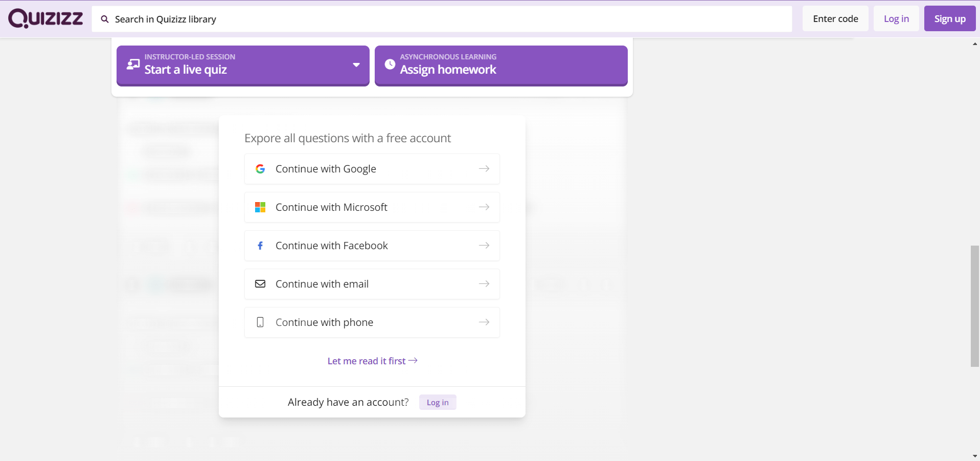Click the scrollbar up arrow
The width and height of the screenshot is (980, 461).
click(x=975, y=44)
